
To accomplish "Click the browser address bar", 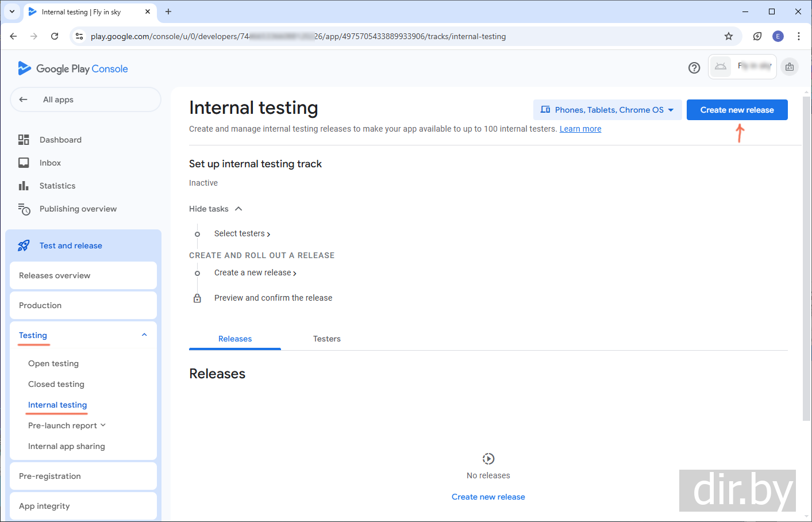I will (x=402, y=36).
